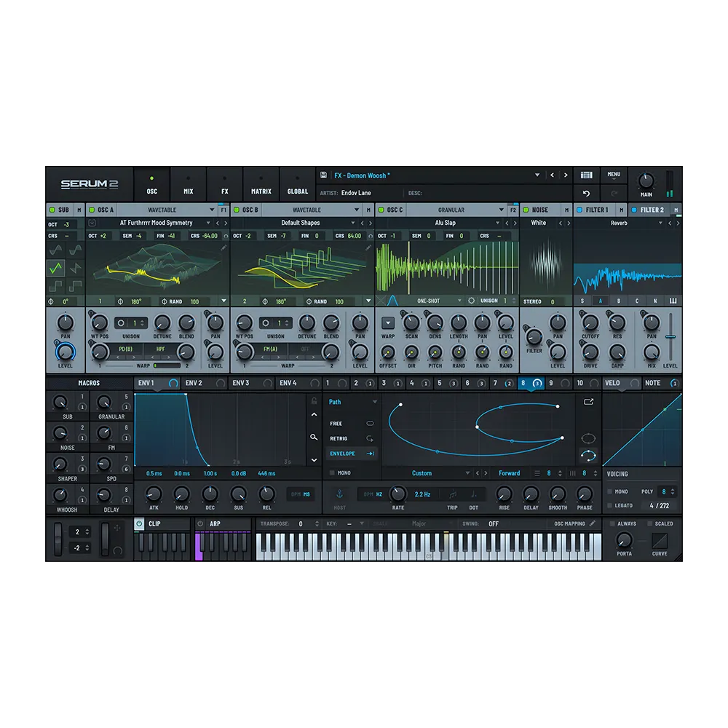Screen dimensions: 728x728
Task: Open the MENU button
Action: pyautogui.click(x=614, y=175)
